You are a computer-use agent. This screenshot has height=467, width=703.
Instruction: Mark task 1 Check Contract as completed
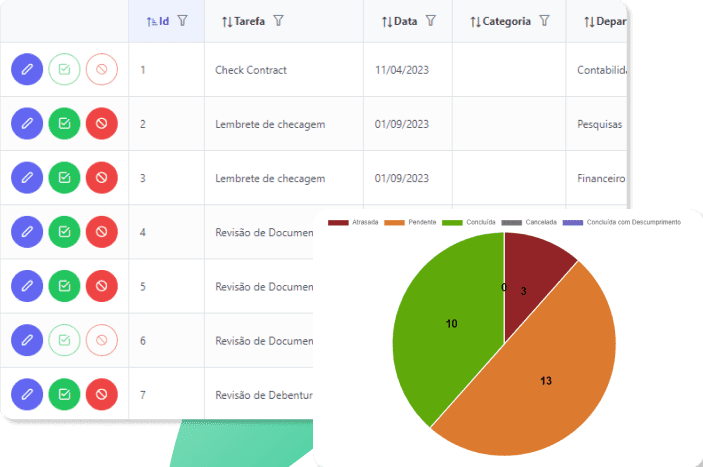click(64, 69)
